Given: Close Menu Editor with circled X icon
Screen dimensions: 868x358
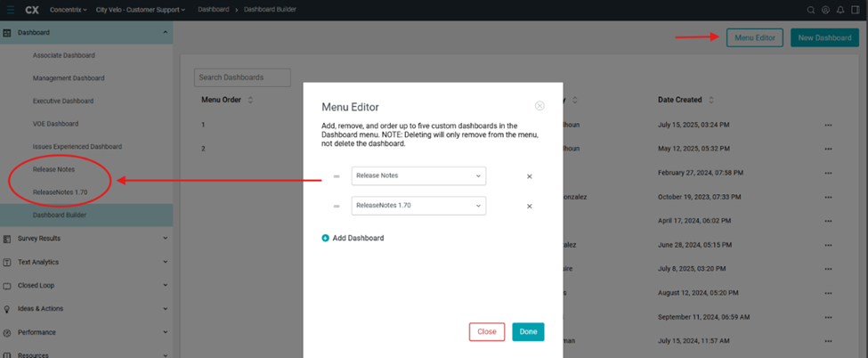Looking at the screenshot, I should point(539,106).
